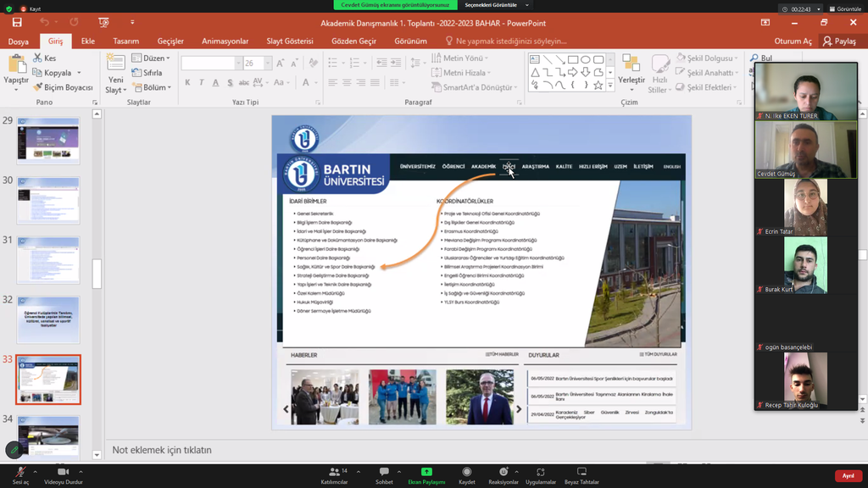868x488 pixels.
Task: Expand the Metni Hizala dropdown
Action: (x=460, y=73)
